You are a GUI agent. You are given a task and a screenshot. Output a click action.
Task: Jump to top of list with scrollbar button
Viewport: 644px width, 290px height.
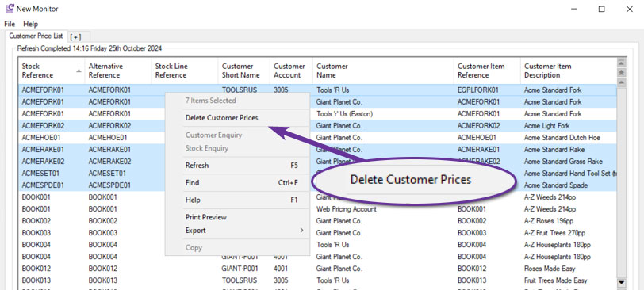pyautogui.click(x=621, y=63)
